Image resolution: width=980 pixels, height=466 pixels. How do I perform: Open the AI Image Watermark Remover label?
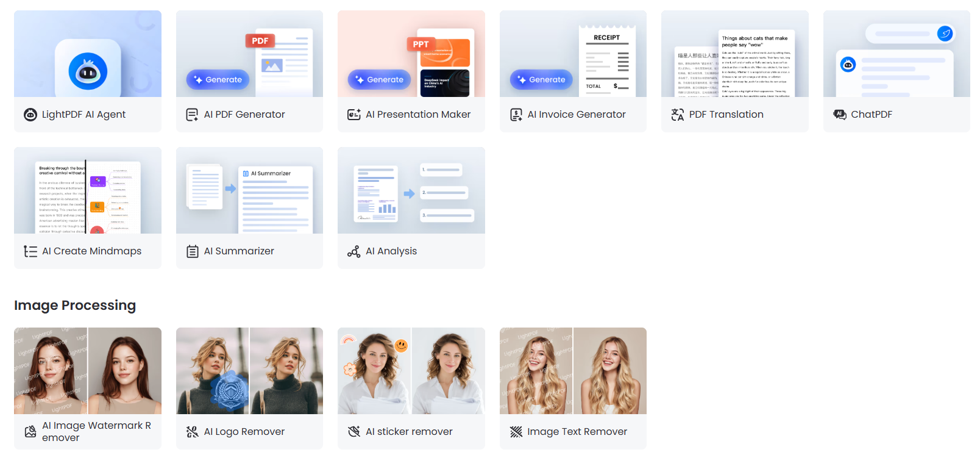tap(96, 431)
